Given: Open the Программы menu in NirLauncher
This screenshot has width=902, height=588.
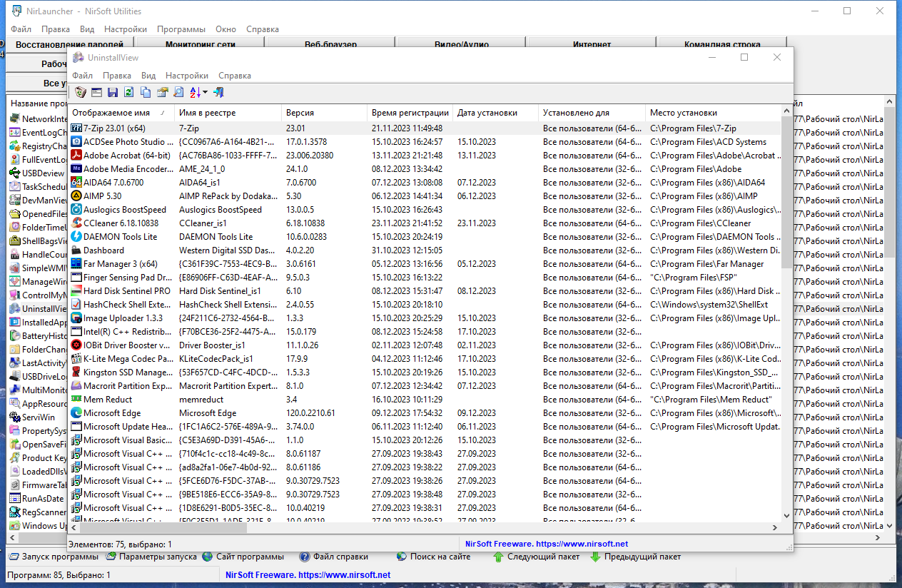Looking at the screenshot, I should coord(181,29).
